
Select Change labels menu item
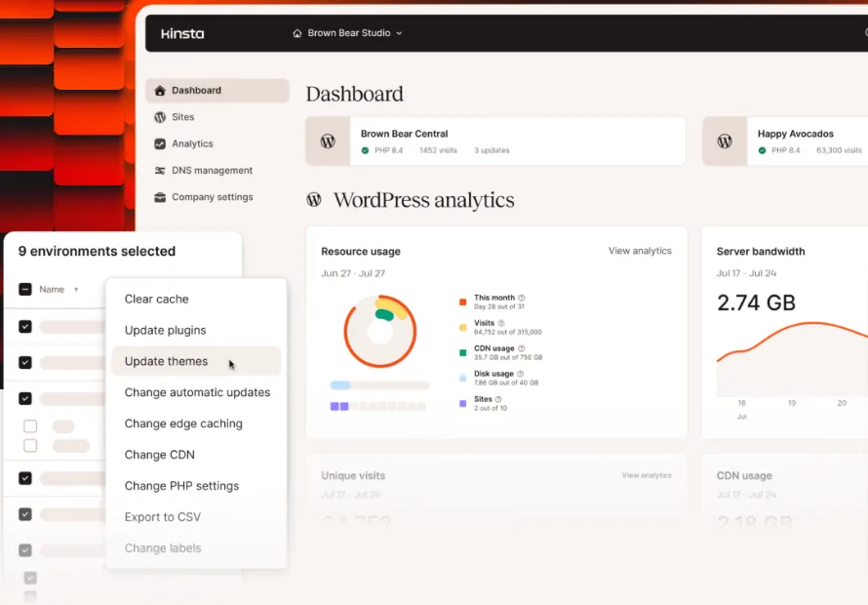click(x=196, y=548)
